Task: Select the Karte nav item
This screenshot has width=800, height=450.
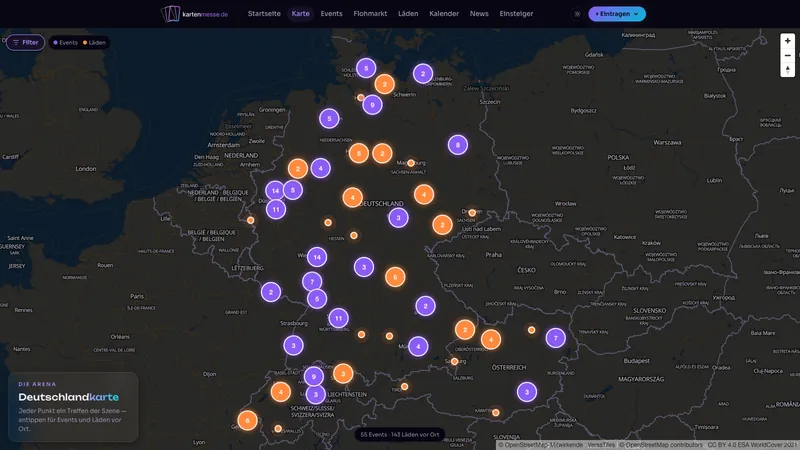Action: pyautogui.click(x=301, y=14)
